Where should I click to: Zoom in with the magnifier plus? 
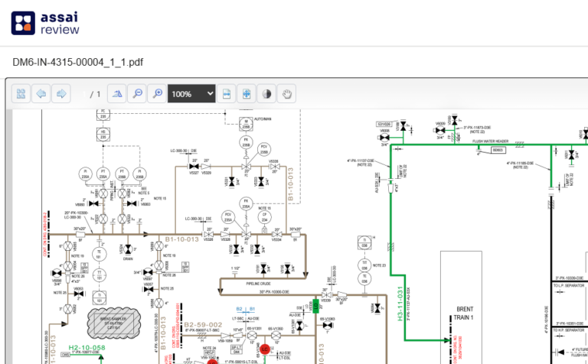158,94
